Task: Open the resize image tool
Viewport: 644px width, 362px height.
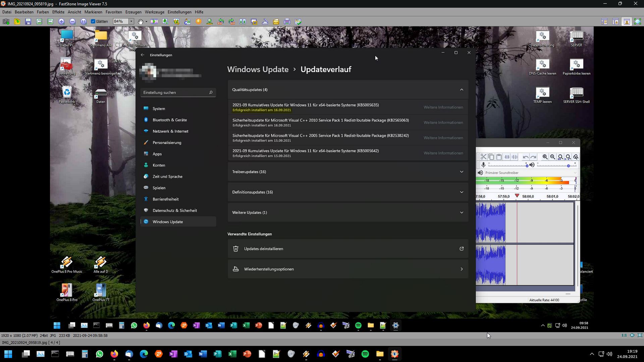Action: pyautogui.click(x=165, y=21)
